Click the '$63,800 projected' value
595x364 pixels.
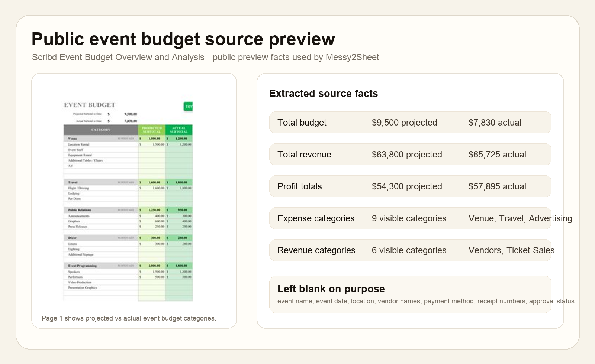[407, 155]
